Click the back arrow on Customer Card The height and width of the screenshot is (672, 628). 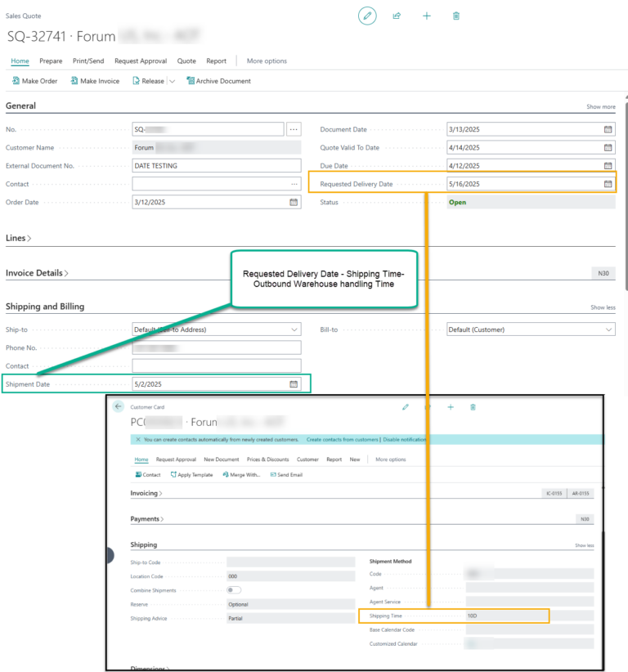tap(119, 406)
